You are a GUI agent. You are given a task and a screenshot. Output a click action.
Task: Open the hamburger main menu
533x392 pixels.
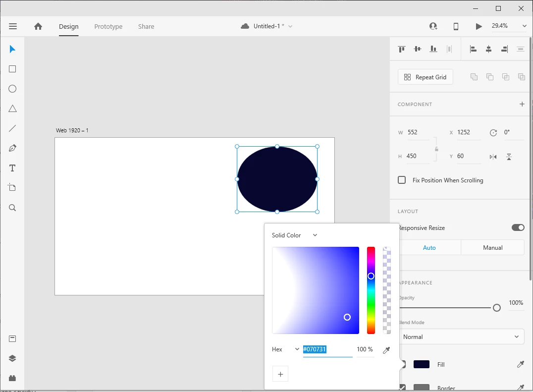click(x=13, y=26)
